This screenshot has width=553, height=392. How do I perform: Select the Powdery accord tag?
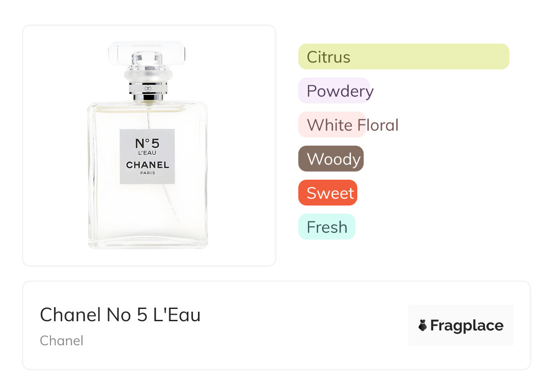[335, 91]
